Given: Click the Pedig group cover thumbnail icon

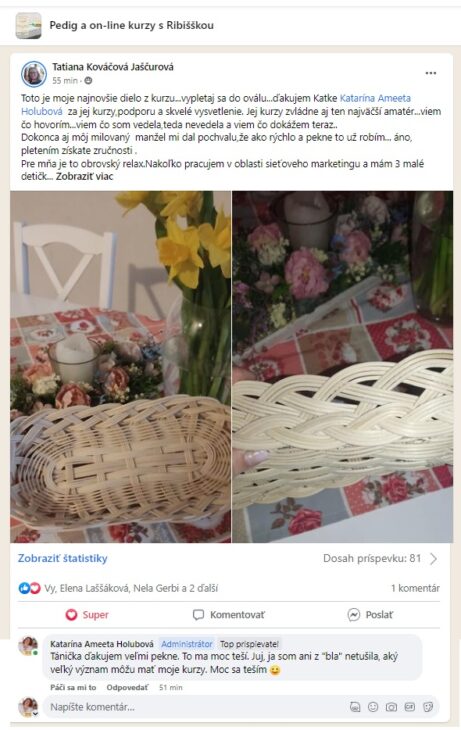Looking at the screenshot, I should [28, 25].
